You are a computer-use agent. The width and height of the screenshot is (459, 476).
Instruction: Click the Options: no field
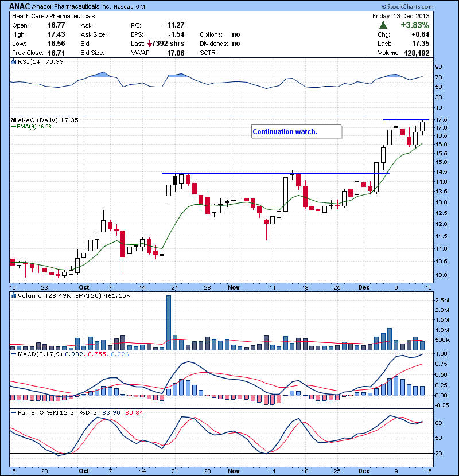tap(220, 34)
